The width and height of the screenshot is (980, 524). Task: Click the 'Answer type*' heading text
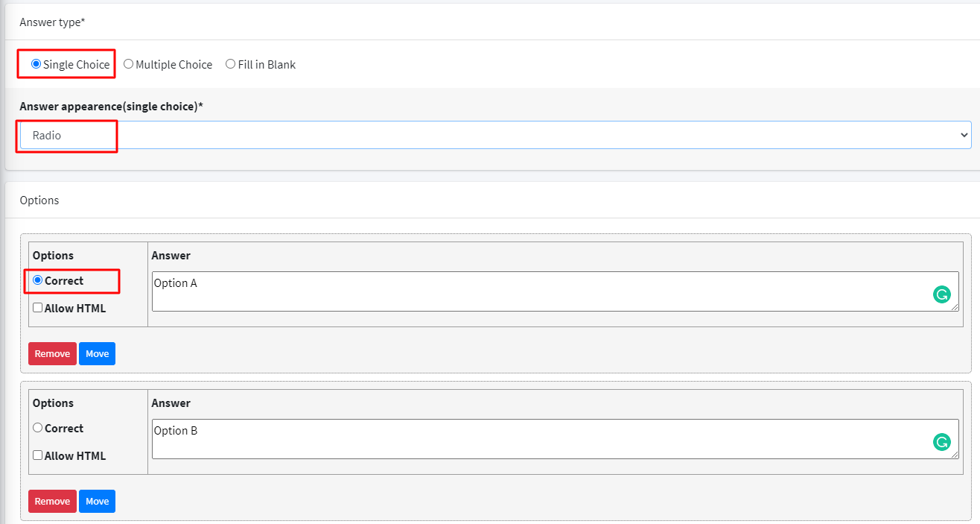[52, 22]
